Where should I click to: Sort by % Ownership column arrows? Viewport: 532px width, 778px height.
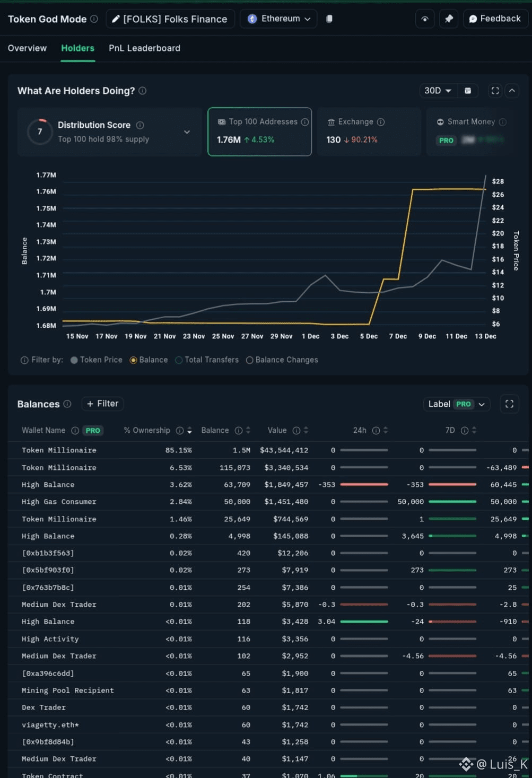pos(189,431)
